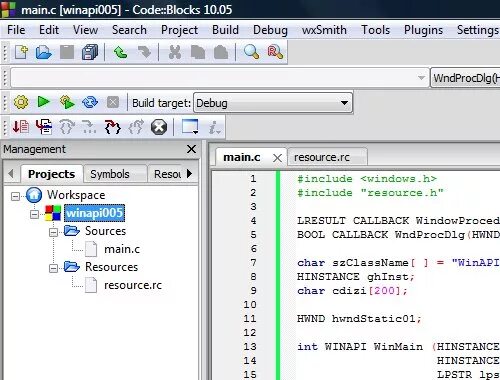Switch to the Resources management tab

pos(167,174)
